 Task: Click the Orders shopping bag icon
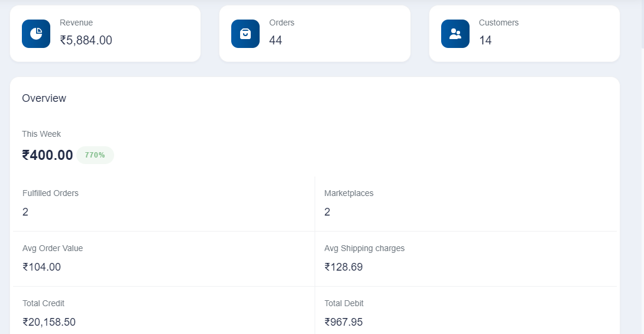click(245, 34)
